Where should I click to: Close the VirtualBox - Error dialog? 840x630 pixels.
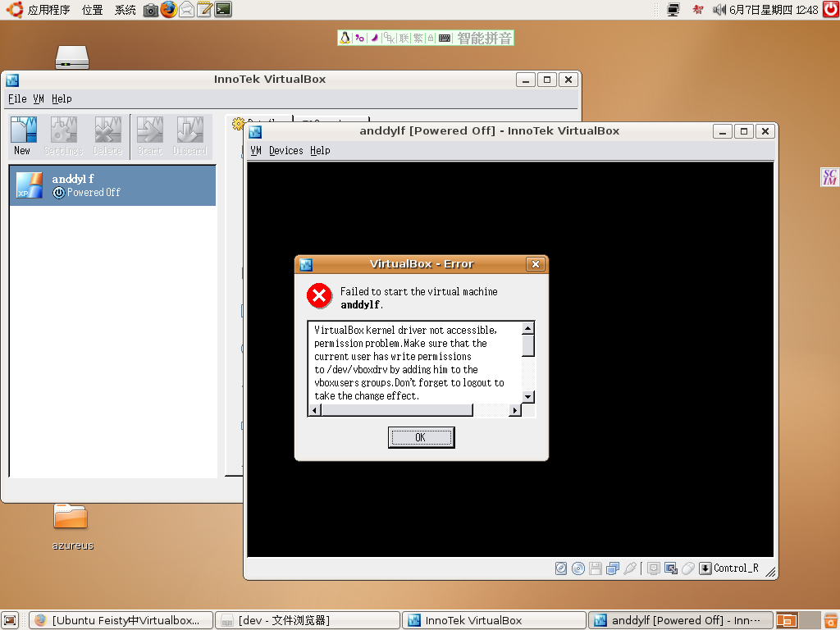(535, 264)
